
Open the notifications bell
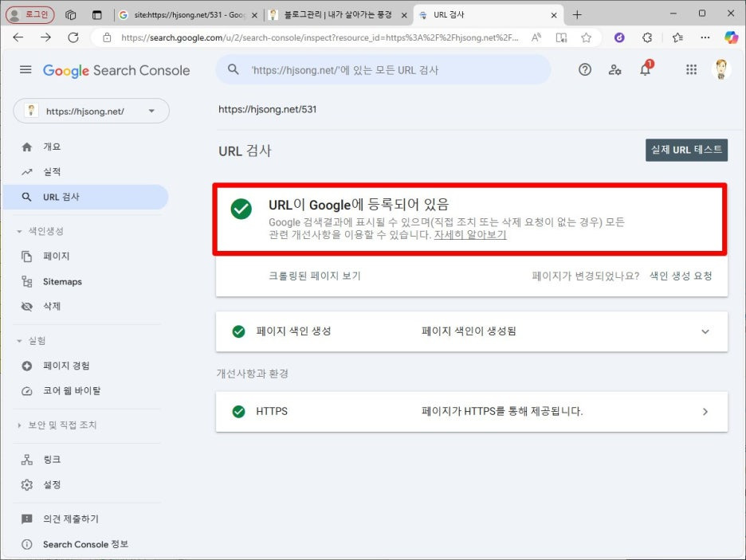[x=646, y=69]
